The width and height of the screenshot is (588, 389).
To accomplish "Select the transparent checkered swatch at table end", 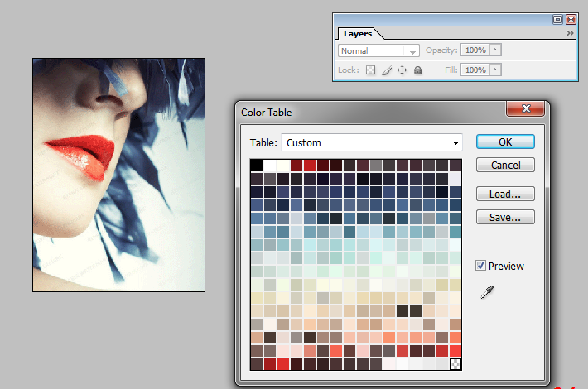I will tap(455, 364).
